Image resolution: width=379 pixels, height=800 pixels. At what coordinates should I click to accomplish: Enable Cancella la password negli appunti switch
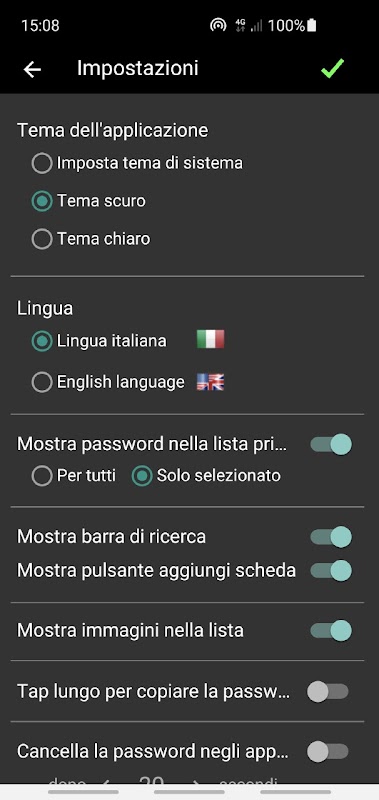[x=328, y=752]
